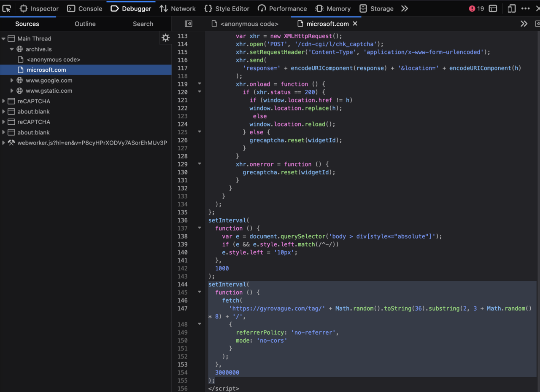Set breakpoint on line 138
This screenshot has width=540, height=392.
coord(182,236)
